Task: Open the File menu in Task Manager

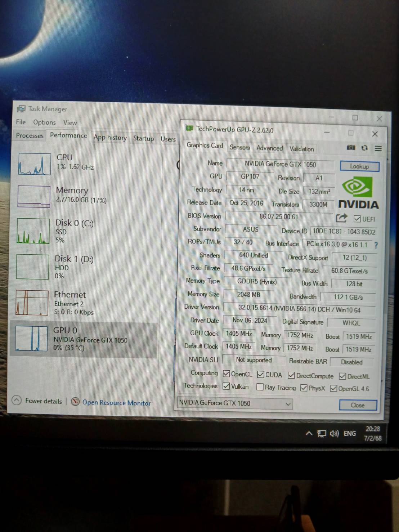Action: coord(21,122)
